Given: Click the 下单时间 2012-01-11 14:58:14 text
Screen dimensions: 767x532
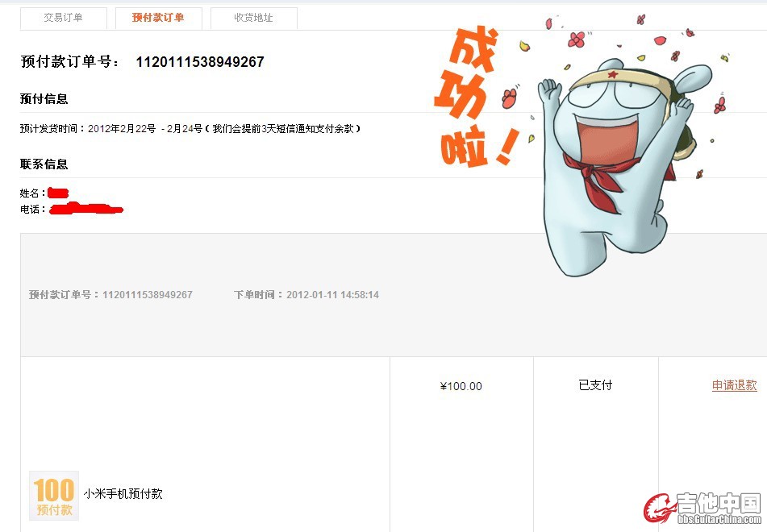Looking at the screenshot, I should click(306, 295).
